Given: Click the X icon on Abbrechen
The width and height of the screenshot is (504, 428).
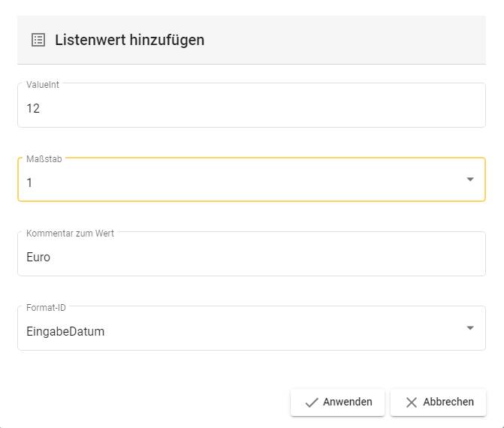Looking at the screenshot, I should (411, 402).
